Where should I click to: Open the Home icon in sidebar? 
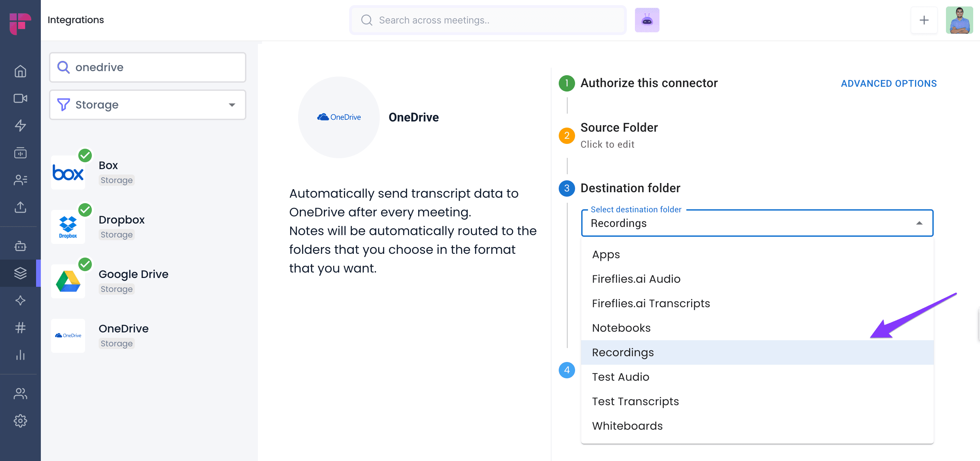tap(20, 71)
